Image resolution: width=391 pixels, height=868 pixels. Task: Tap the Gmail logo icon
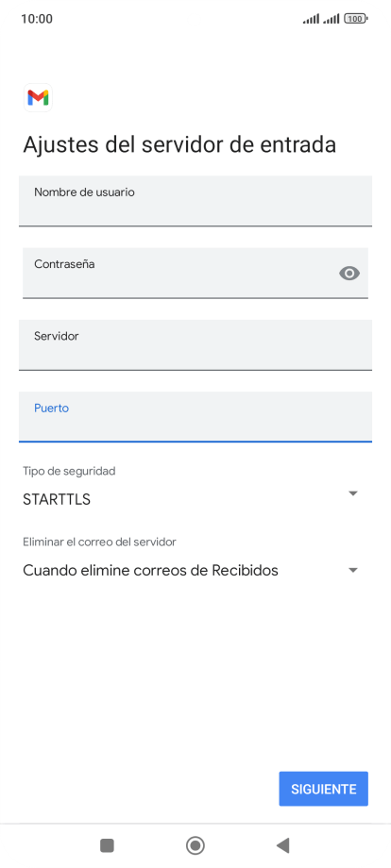click(38, 98)
